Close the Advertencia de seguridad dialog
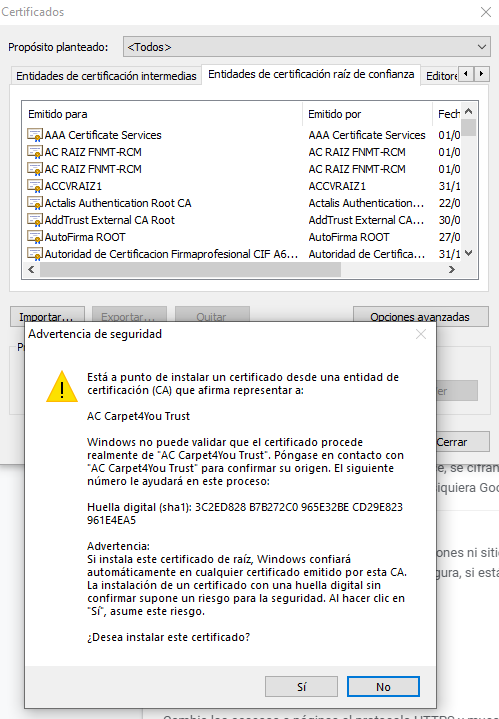Viewport: 499px width, 719px height. [421, 334]
